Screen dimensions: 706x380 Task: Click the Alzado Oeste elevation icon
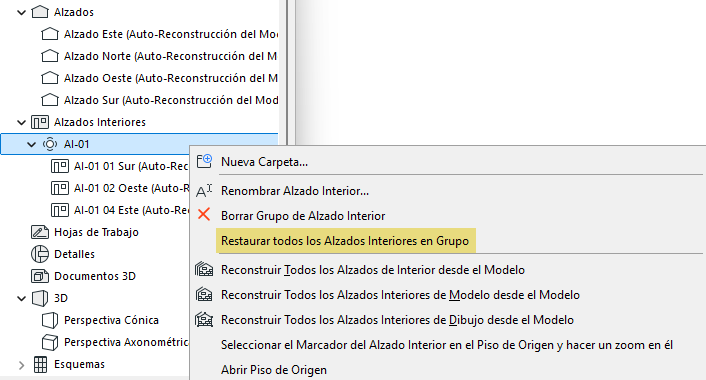(x=50, y=78)
